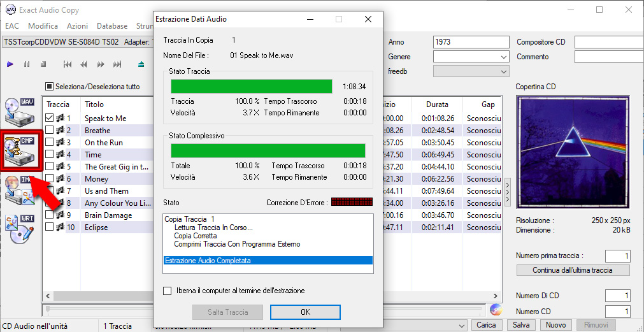
Task: Click the Compositore CD input field
Action: point(609,42)
